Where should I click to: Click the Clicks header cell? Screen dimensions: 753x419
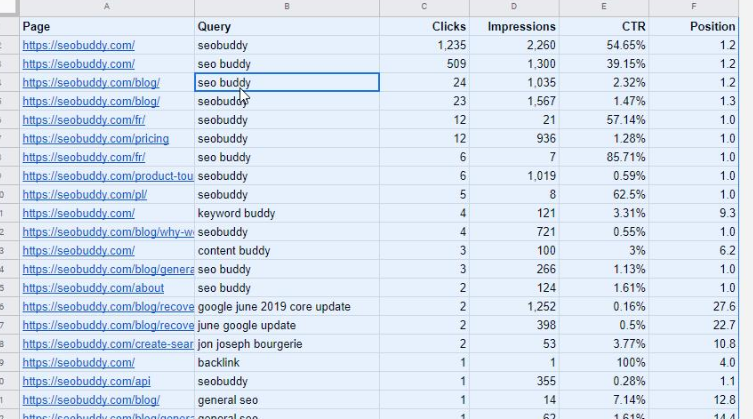tap(424, 26)
